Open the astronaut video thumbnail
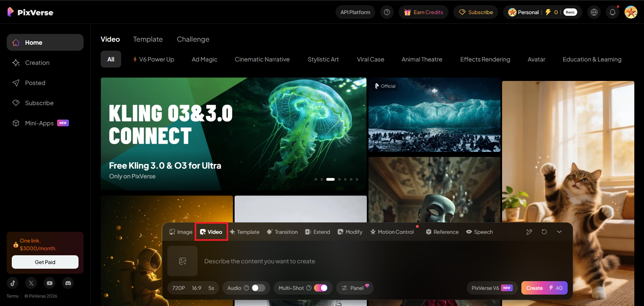The image size is (644, 306). [167, 251]
